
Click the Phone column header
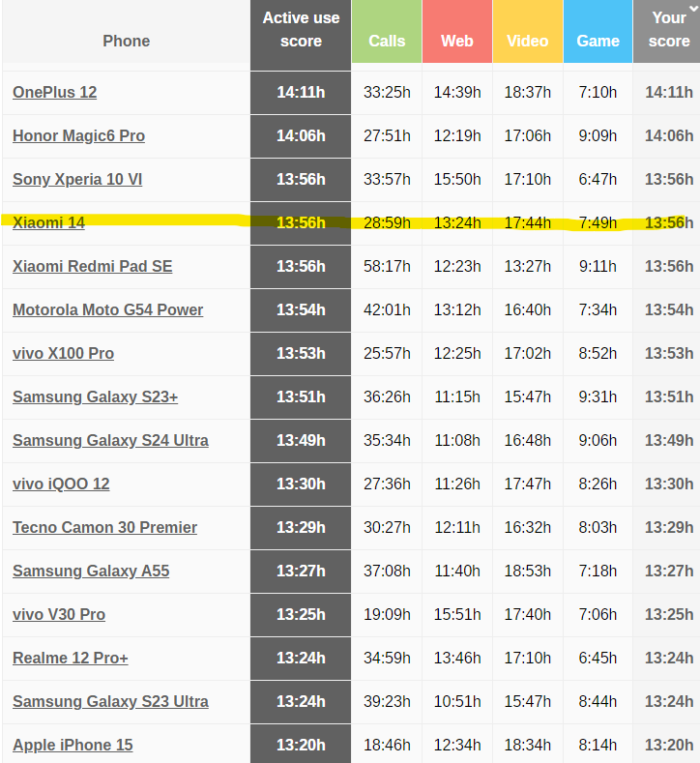click(126, 41)
